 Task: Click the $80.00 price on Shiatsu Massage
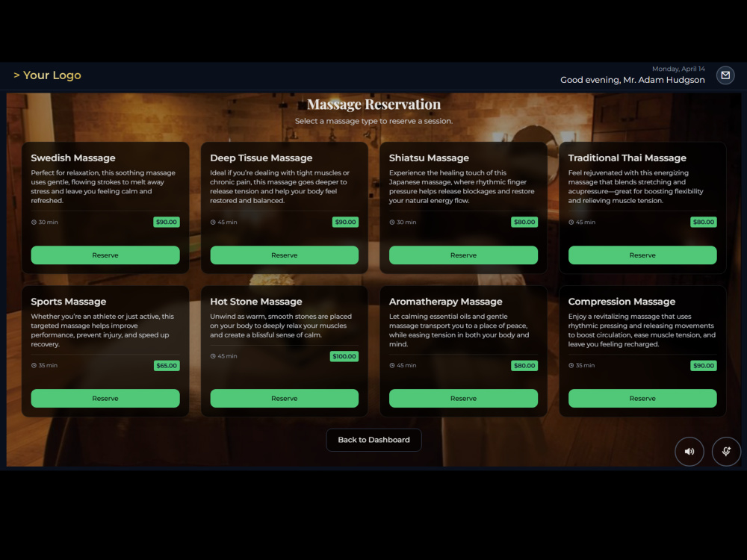pos(524,222)
